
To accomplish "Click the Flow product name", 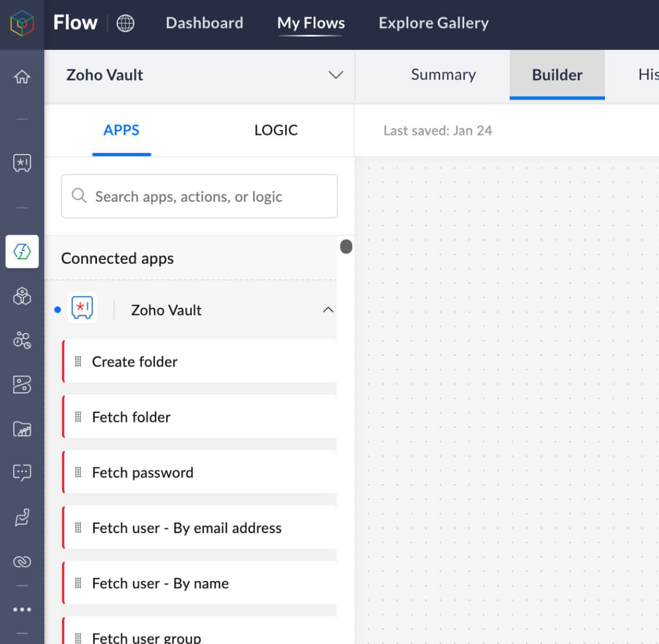I will (75, 23).
